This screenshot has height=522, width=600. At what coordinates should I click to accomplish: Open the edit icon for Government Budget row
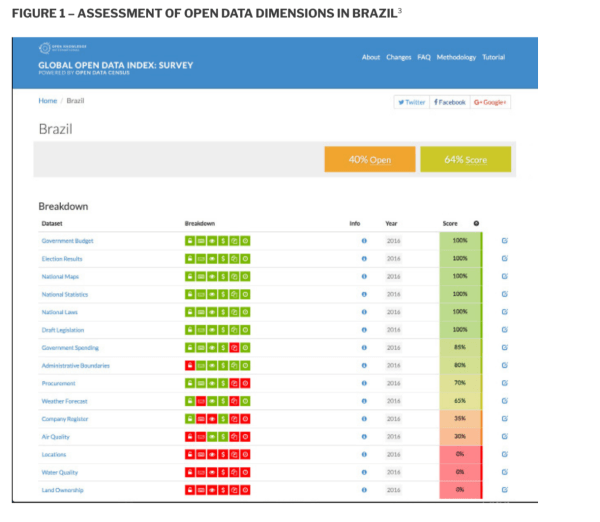pos(504,241)
